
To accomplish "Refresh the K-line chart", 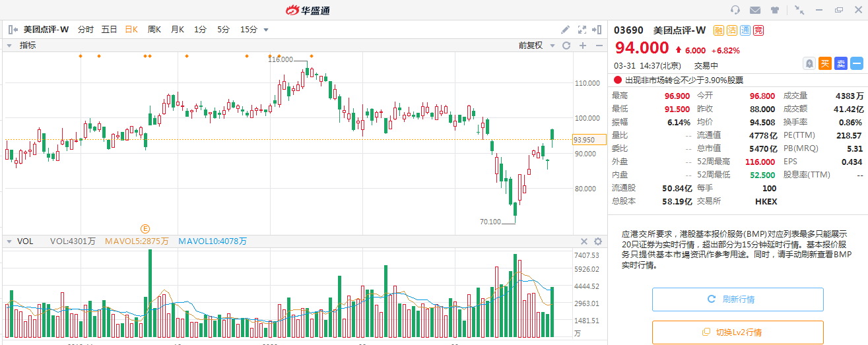I will [566, 46].
